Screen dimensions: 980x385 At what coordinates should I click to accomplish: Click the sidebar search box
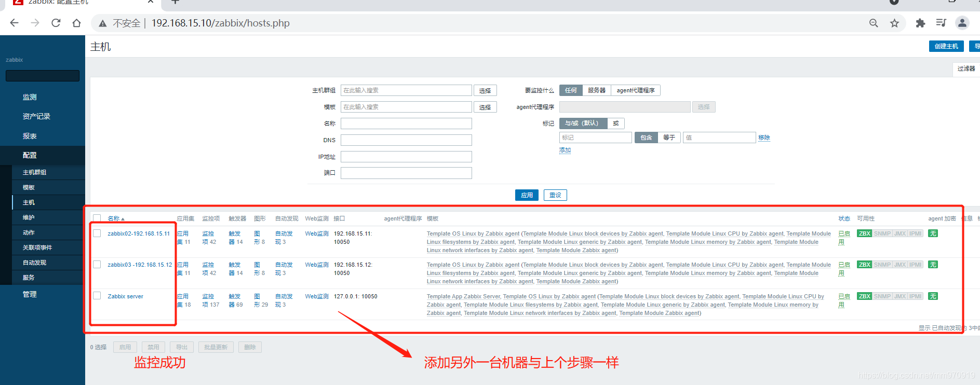click(43, 76)
